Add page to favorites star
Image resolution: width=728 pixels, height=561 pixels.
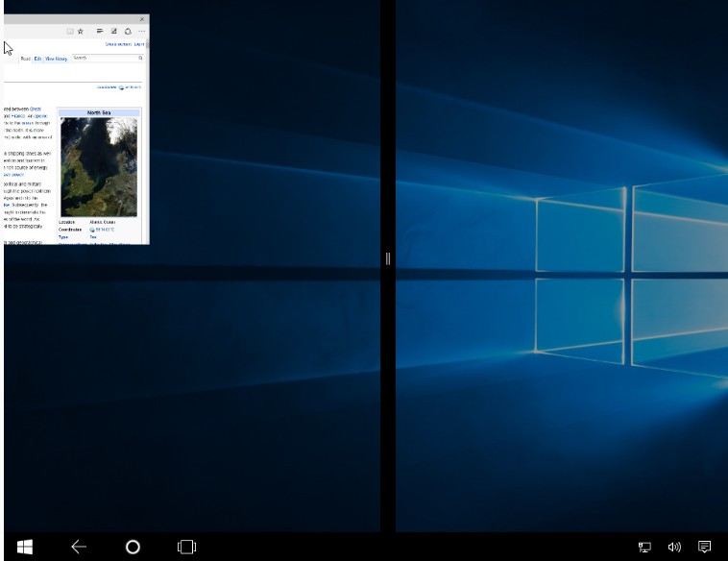(81, 31)
